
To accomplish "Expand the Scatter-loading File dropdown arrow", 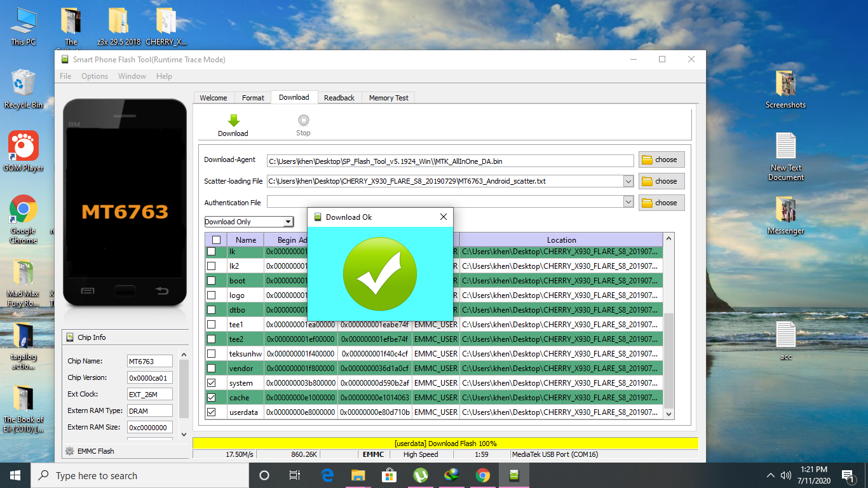I will tap(628, 181).
